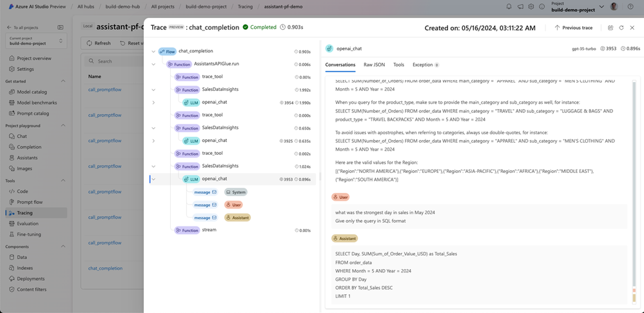Screen dimensions: 644x313
Task: Open the All projects breadcrumb
Action: click(x=162, y=6)
